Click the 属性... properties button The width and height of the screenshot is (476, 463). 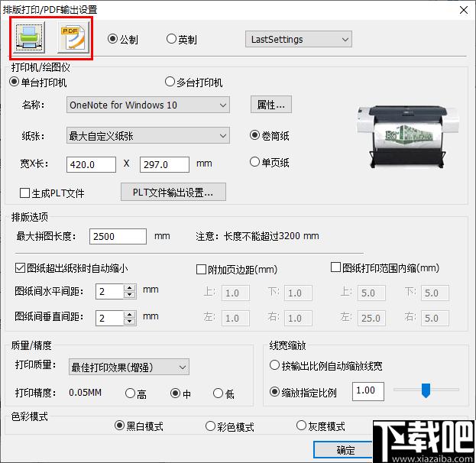click(x=270, y=104)
